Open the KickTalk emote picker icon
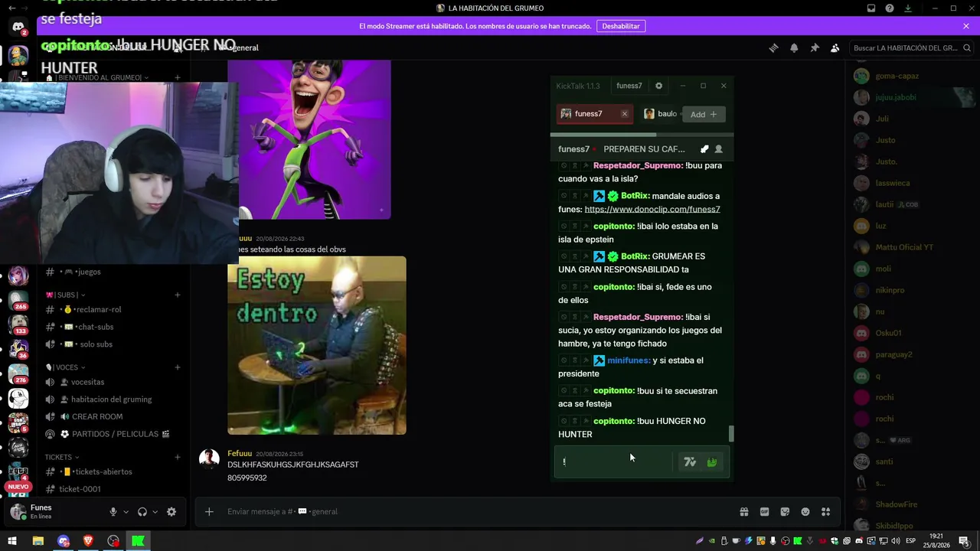The width and height of the screenshot is (980, 551). (x=712, y=461)
